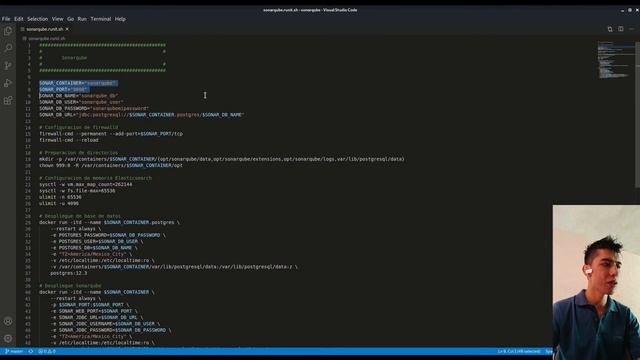
Task: Open the Run menu
Action: point(82,19)
